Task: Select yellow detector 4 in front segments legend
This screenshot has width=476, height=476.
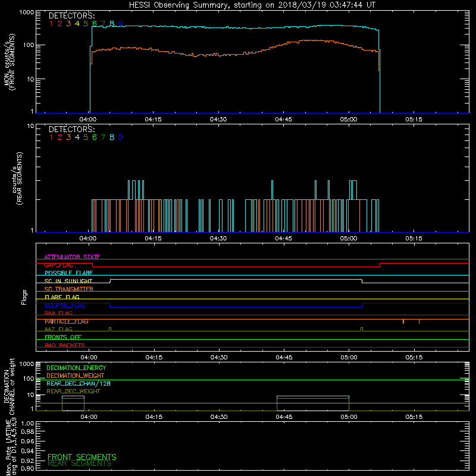Action: click(77, 24)
